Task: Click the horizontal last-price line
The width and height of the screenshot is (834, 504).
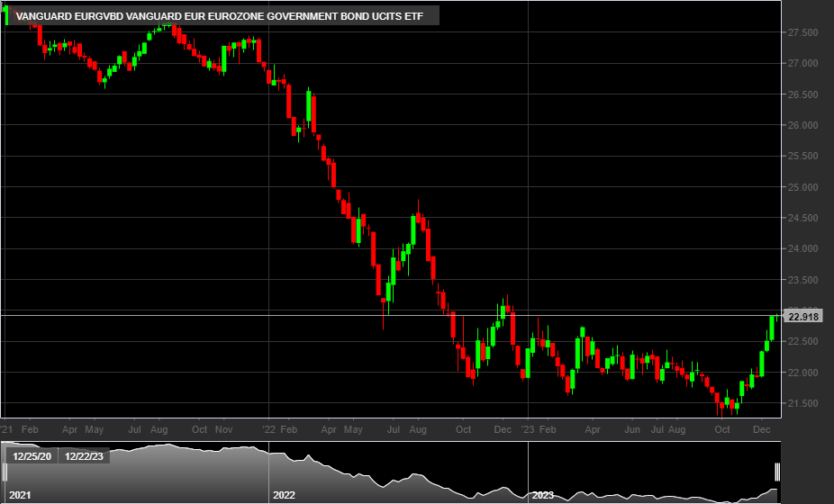Action: point(391,316)
